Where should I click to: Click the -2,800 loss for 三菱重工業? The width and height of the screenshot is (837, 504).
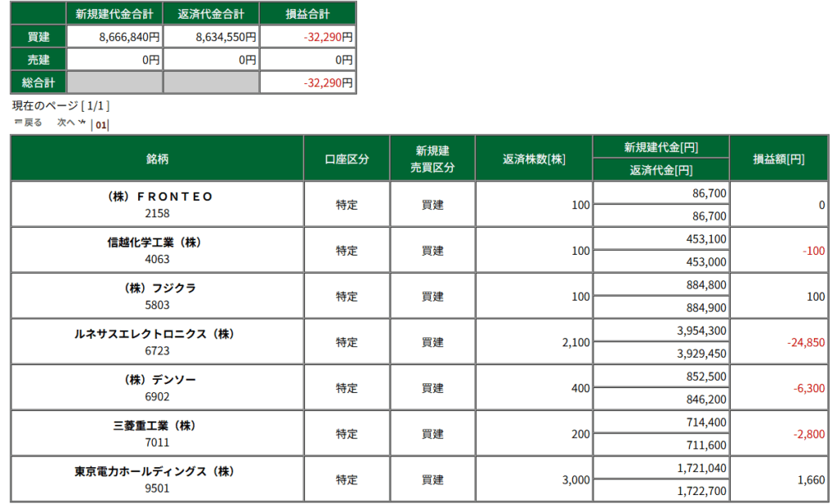click(808, 434)
